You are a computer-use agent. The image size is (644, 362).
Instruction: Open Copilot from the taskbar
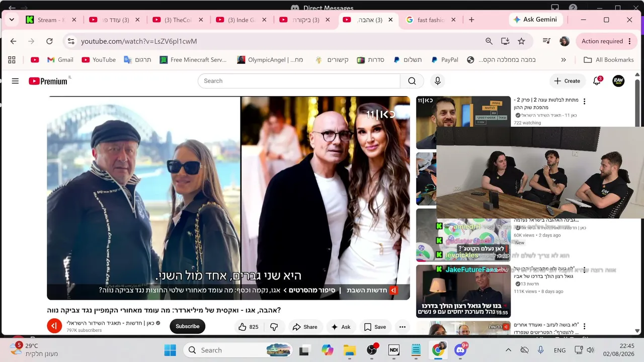328,350
